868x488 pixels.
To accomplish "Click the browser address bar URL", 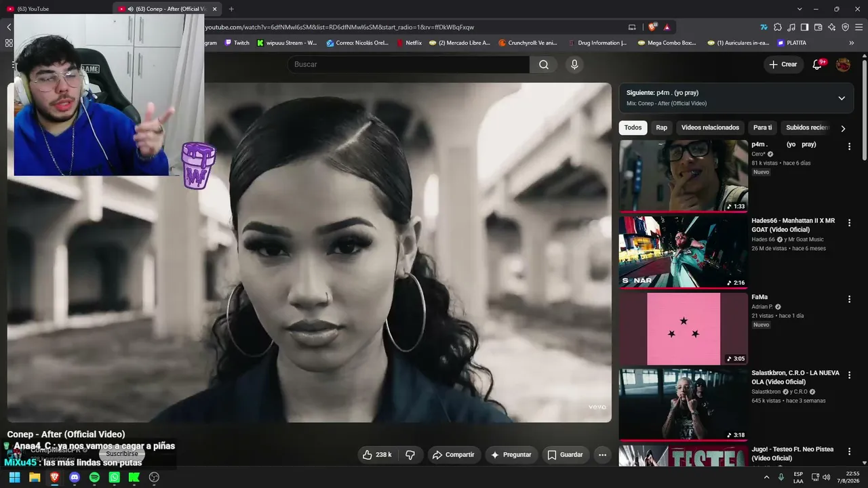I will (339, 27).
